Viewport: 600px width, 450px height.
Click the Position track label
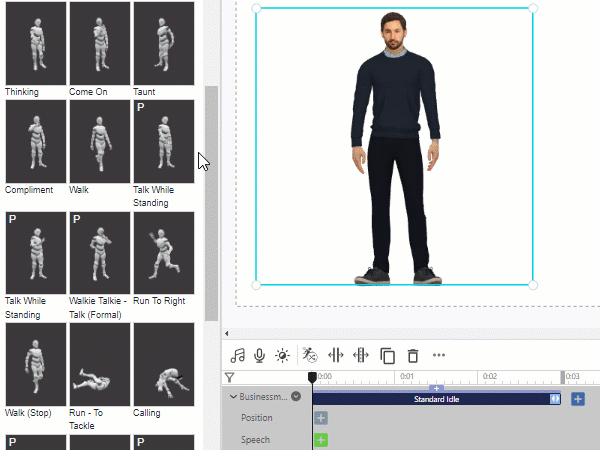(257, 418)
